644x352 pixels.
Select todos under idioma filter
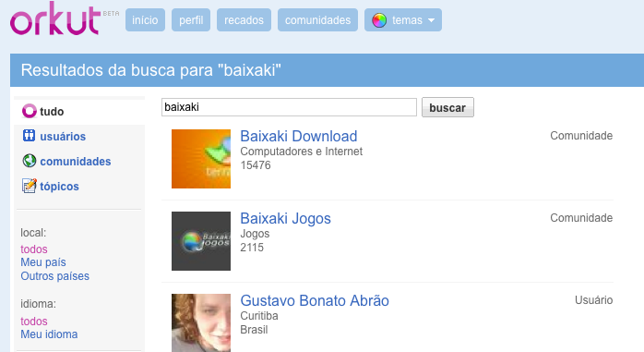coord(34,322)
